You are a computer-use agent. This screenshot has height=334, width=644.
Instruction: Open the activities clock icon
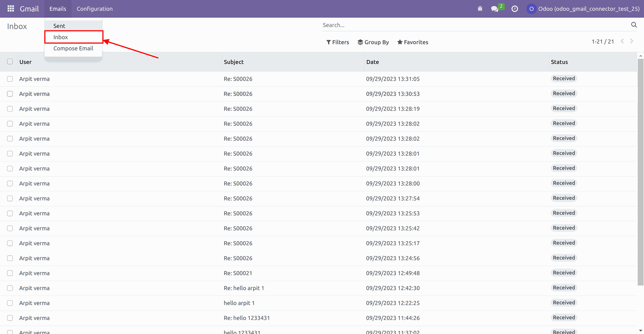point(515,9)
